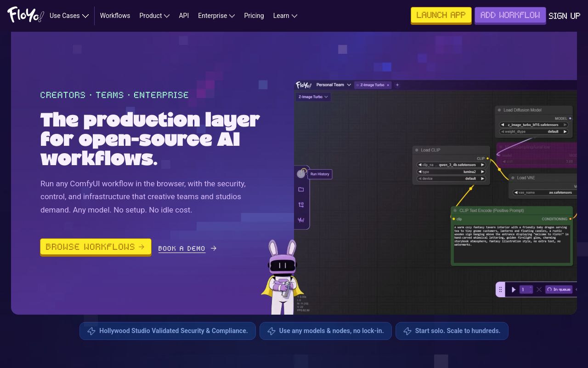The height and width of the screenshot is (368, 588).
Task: Click next arrow on qwen_3_4b.safetensors selector
Action: point(482,165)
